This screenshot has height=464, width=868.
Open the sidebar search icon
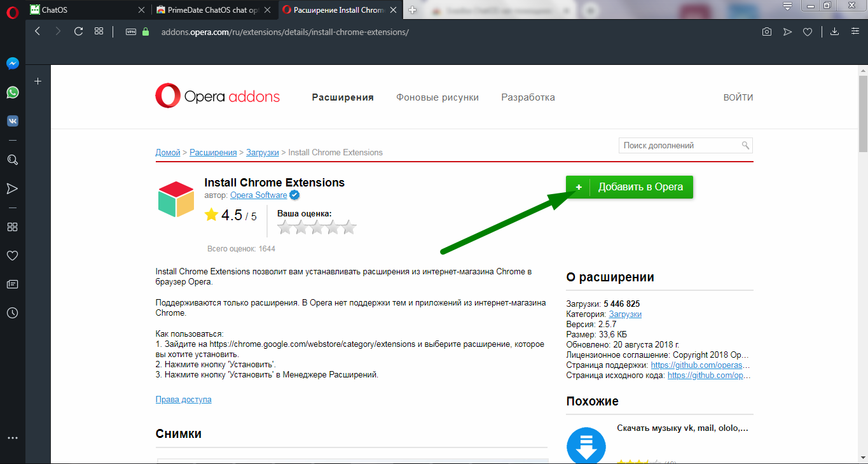[12, 160]
